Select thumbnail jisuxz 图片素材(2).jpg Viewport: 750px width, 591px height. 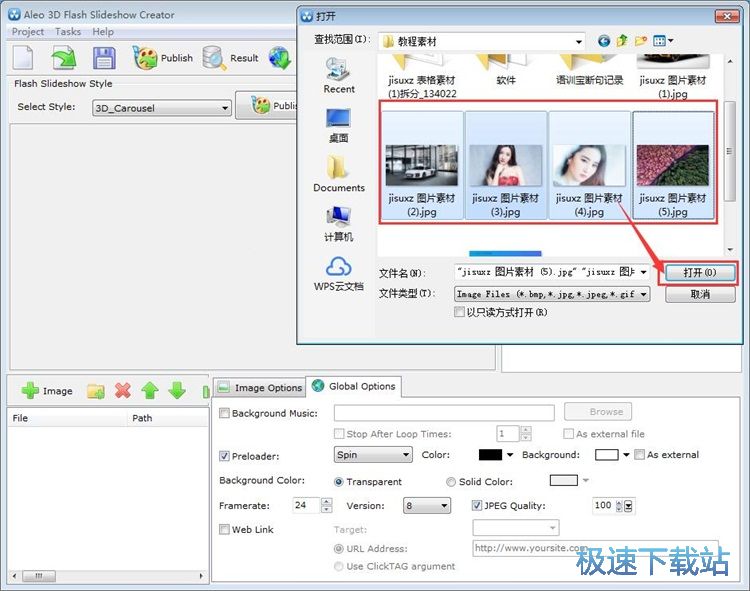pyautogui.click(x=422, y=165)
